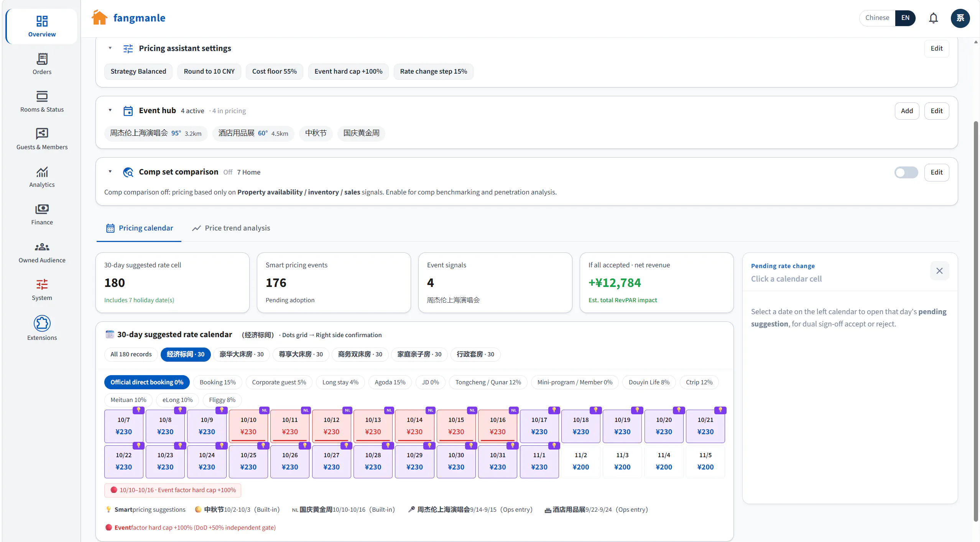Open the System settings icon
This screenshot has width=980, height=542.
(42, 285)
